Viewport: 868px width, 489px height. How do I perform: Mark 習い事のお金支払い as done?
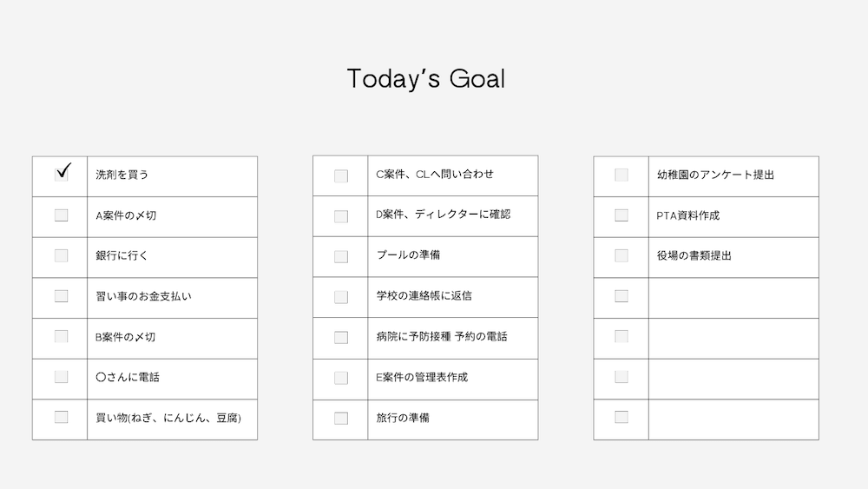(62, 295)
